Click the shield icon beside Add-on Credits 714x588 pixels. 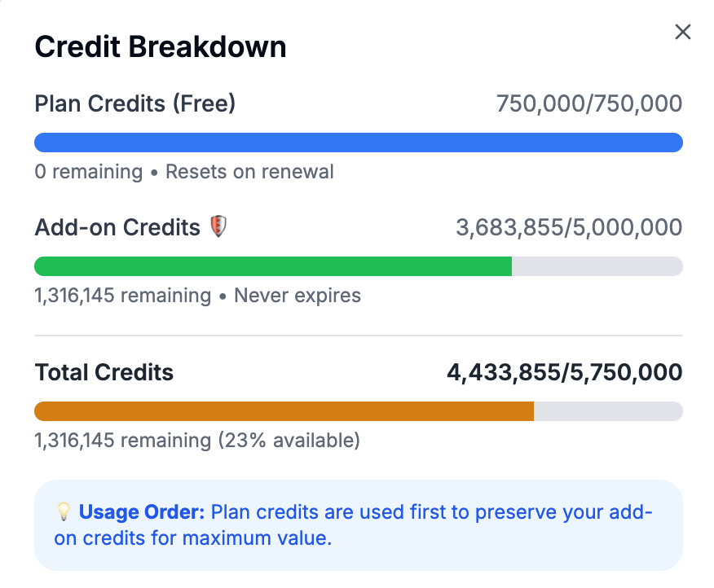[218, 226]
